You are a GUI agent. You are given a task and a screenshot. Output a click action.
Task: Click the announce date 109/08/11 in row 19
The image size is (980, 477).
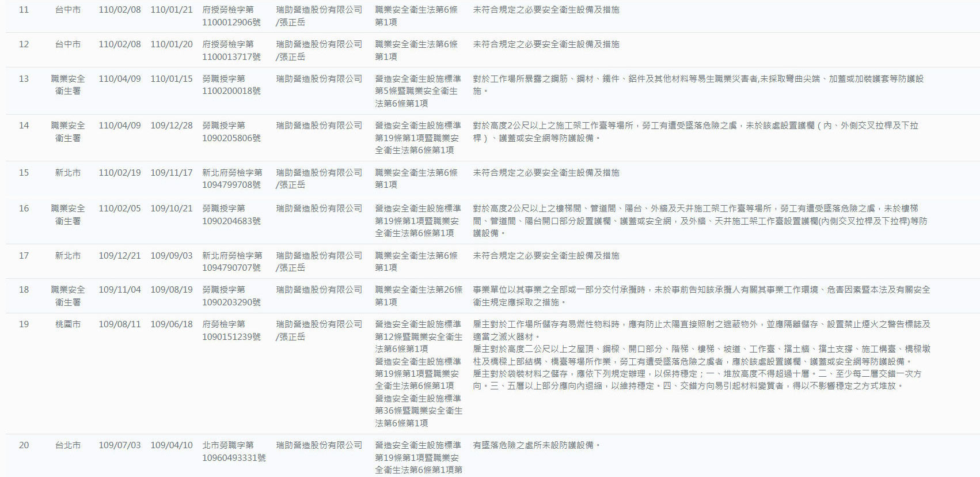point(120,324)
